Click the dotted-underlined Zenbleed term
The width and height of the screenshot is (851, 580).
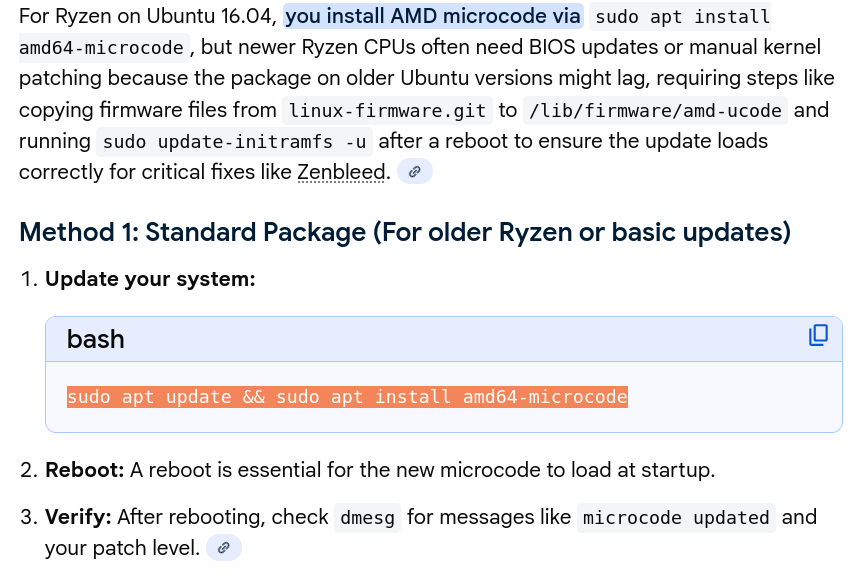coord(341,172)
